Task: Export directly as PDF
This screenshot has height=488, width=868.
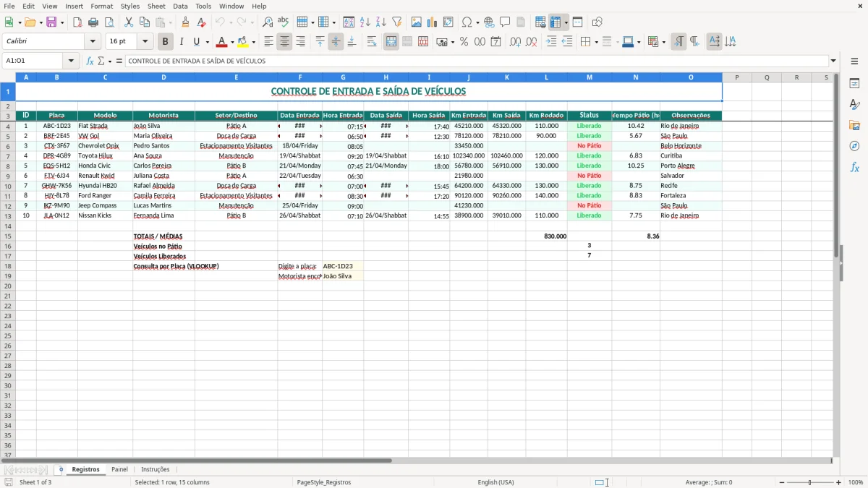Action: [x=77, y=22]
